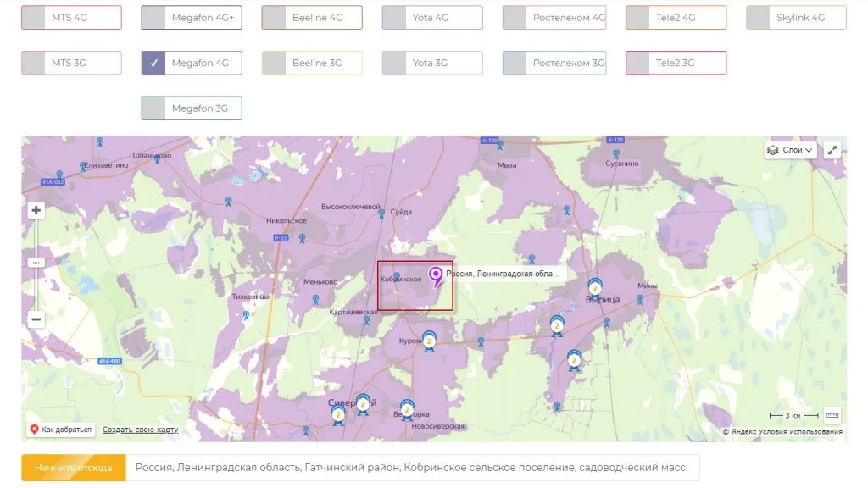The height and width of the screenshot is (488, 868).
Task: Click the cell tower icon near Высокоключевой
Action: 381,214
